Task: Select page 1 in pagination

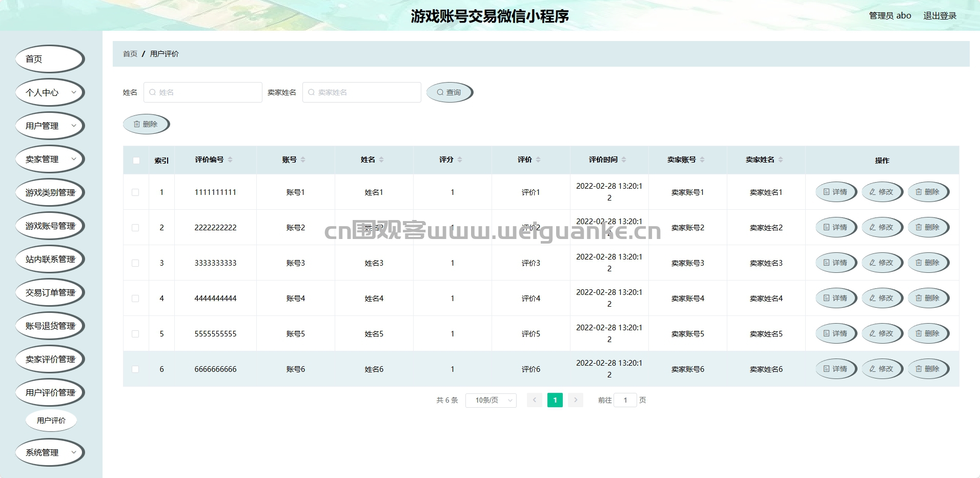Action: (x=555, y=400)
